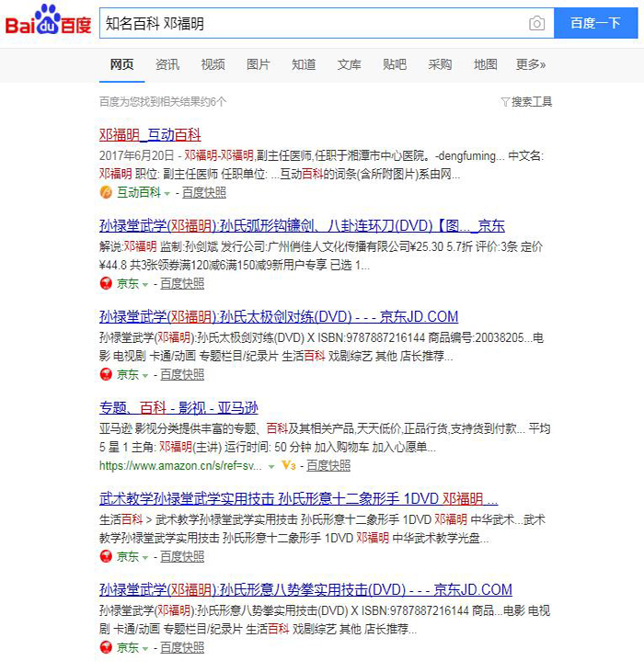Expand dropdown arrow next to Amazon URL
The width and height of the screenshot is (644, 672).
click(x=270, y=467)
